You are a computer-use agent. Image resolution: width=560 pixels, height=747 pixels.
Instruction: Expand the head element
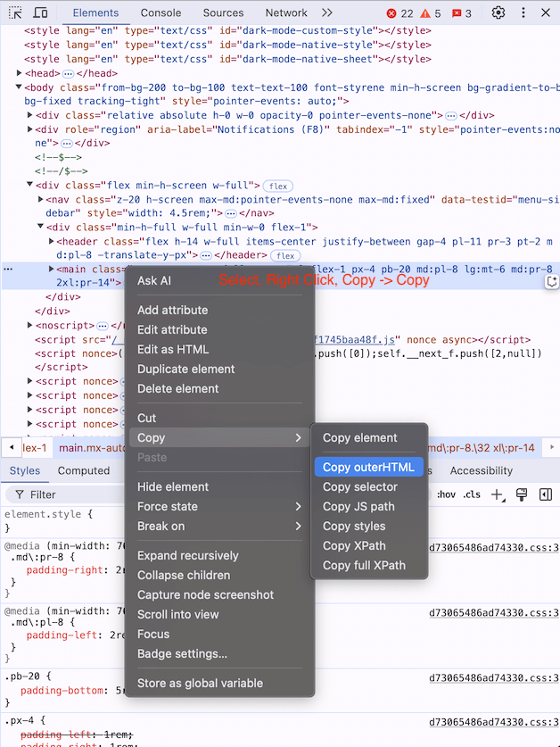19,73
